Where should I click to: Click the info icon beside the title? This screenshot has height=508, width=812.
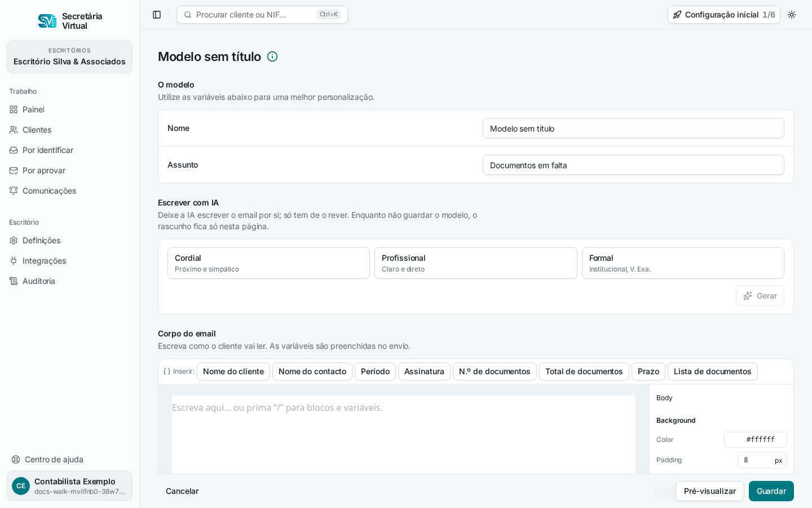[x=272, y=56]
